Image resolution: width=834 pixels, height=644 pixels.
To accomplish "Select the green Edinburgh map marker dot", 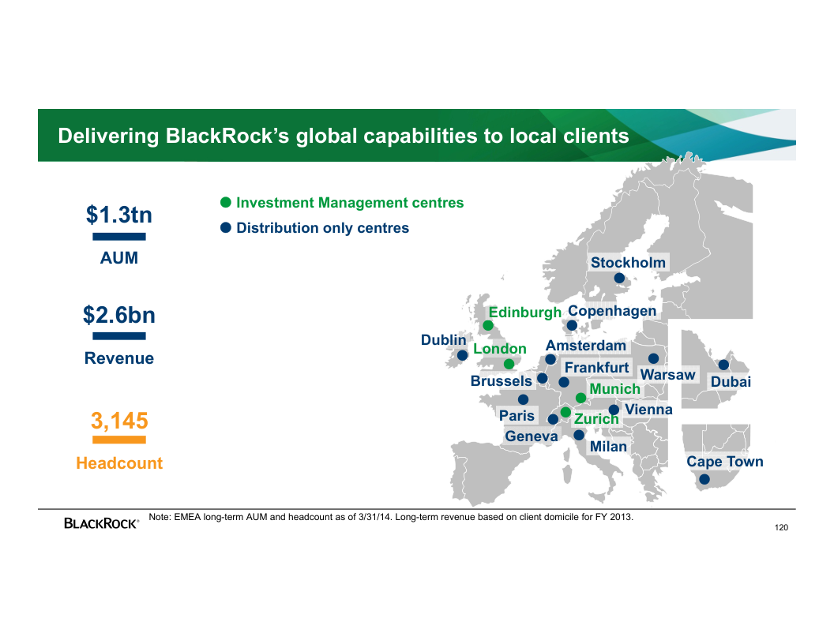I will pos(488,325).
